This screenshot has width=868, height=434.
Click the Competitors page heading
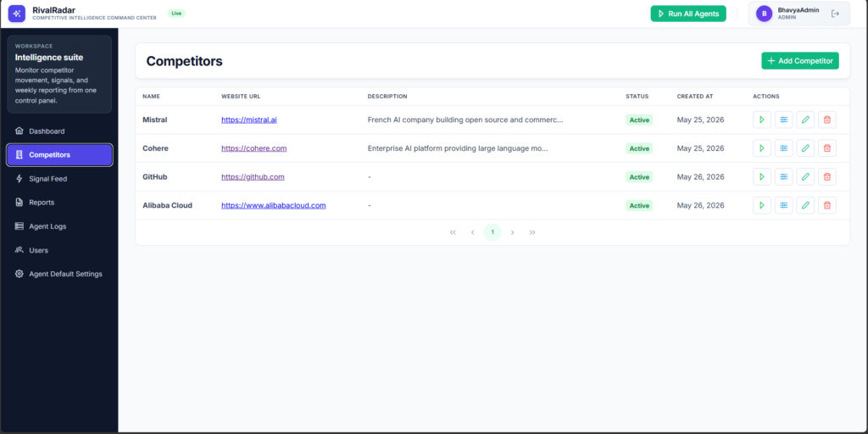click(184, 61)
